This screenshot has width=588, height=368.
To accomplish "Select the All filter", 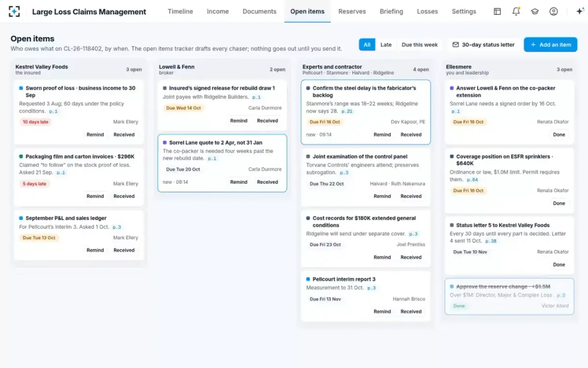I will point(367,45).
